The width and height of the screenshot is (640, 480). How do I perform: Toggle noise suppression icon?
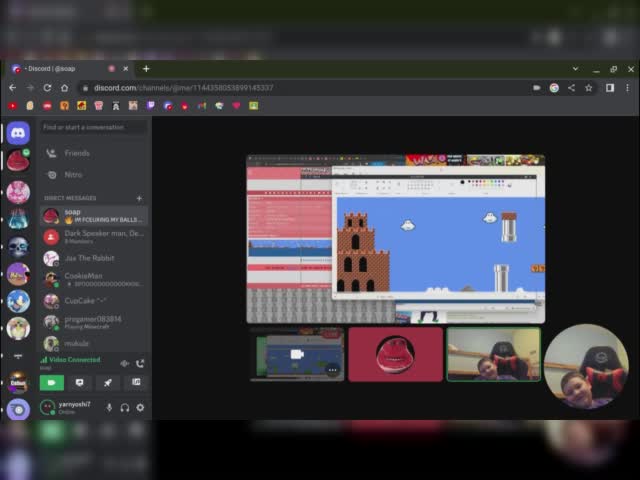(x=125, y=363)
